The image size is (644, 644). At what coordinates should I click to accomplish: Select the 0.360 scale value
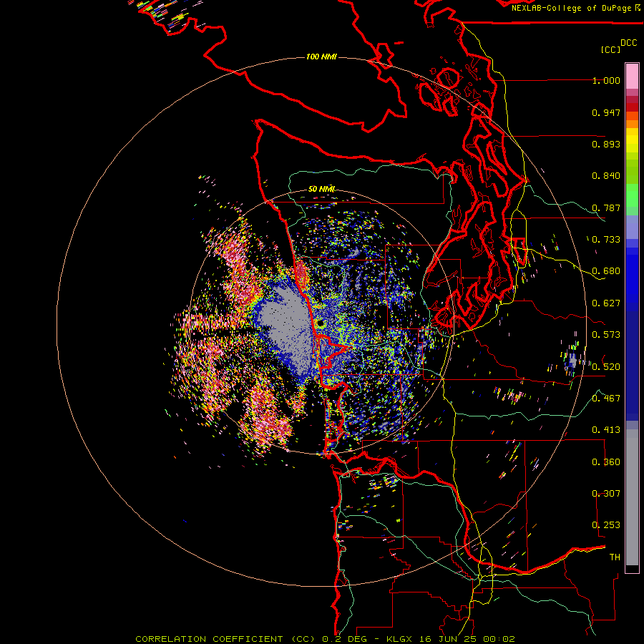(x=606, y=462)
